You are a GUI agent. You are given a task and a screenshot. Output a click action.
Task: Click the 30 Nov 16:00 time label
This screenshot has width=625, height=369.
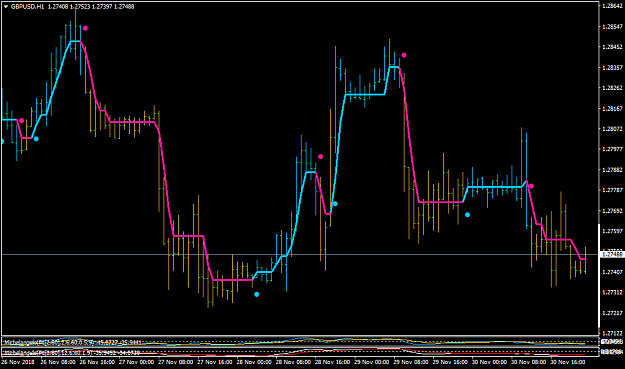click(x=568, y=362)
